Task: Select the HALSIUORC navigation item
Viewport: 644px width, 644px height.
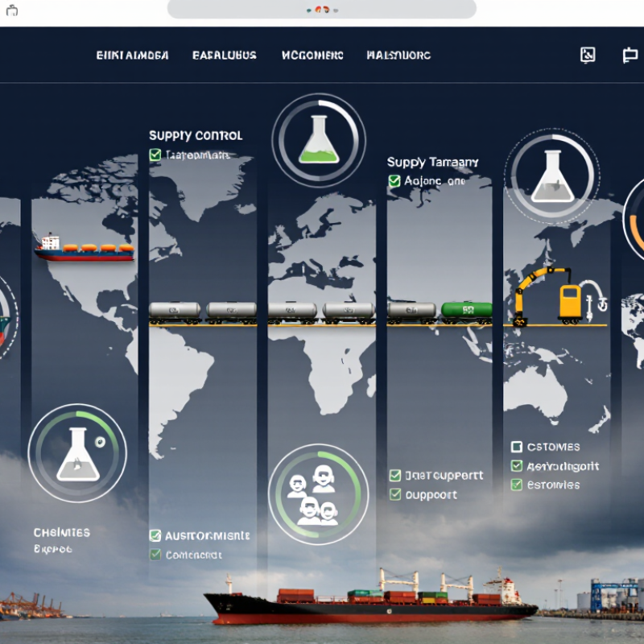Action: click(x=398, y=55)
